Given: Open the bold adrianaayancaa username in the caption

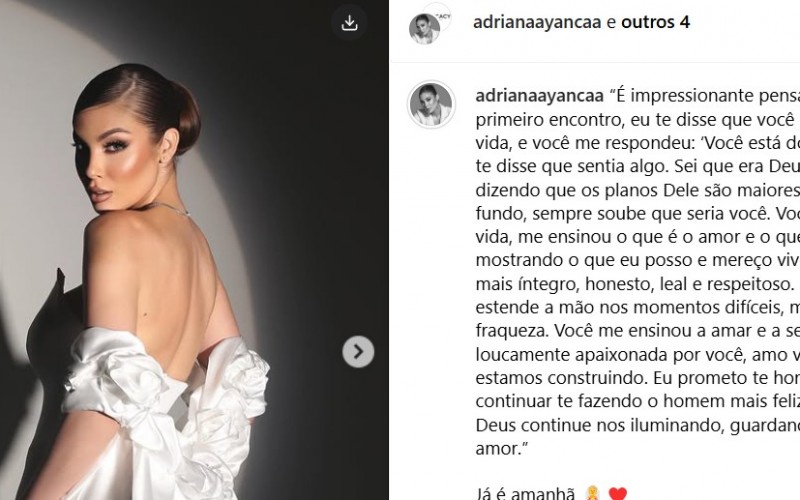Looking at the screenshot, I should point(539,96).
